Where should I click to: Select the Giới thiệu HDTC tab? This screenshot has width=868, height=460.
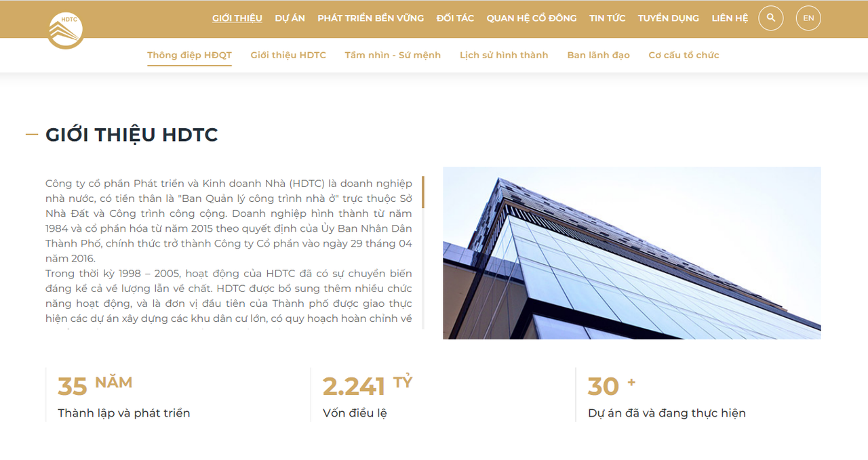point(288,55)
